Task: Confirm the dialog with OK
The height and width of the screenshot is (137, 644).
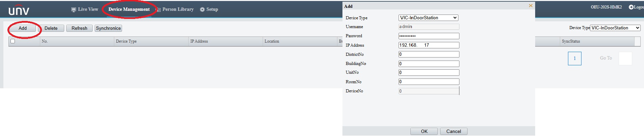Action: click(424, 132)
